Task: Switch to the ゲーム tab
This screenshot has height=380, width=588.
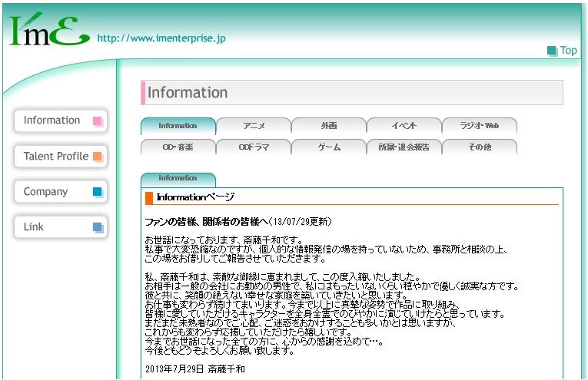Action: pos(329,147)
